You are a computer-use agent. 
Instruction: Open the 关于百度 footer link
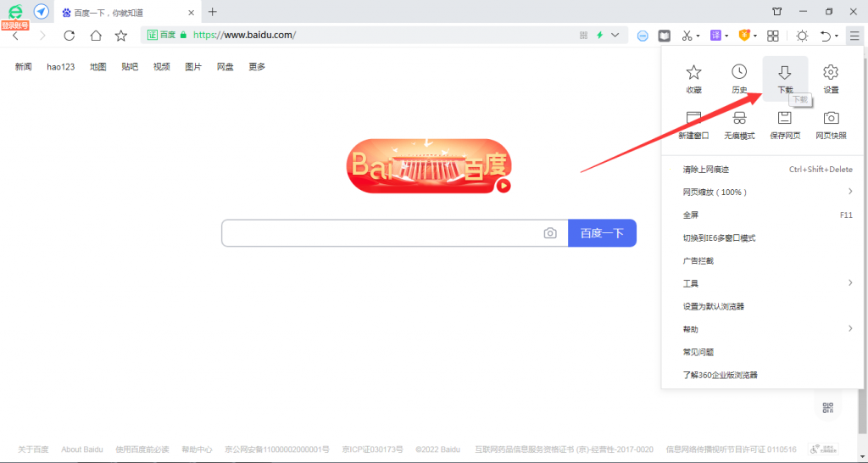click(33, 449)
